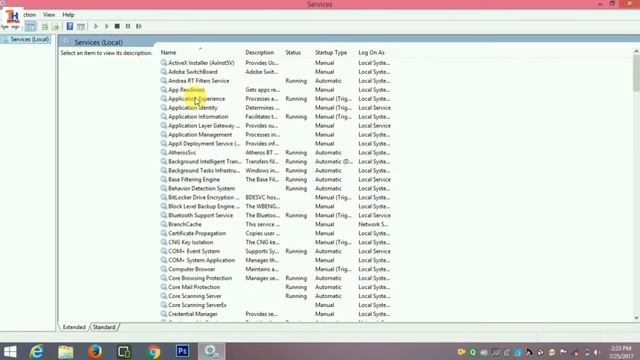This screenshot has height=360, width=640.
Task: Click the Export List toolbar icon
Action: tap(55, 27)
